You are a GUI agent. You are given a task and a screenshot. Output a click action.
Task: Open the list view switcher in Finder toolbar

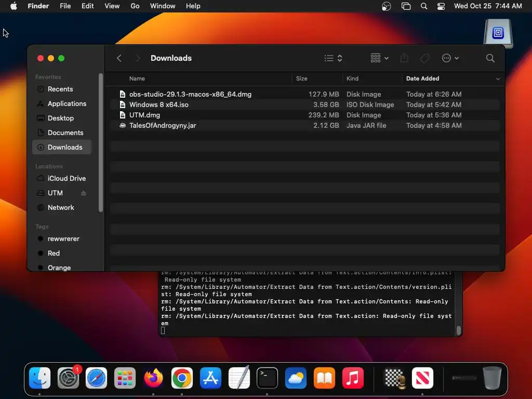333,58
